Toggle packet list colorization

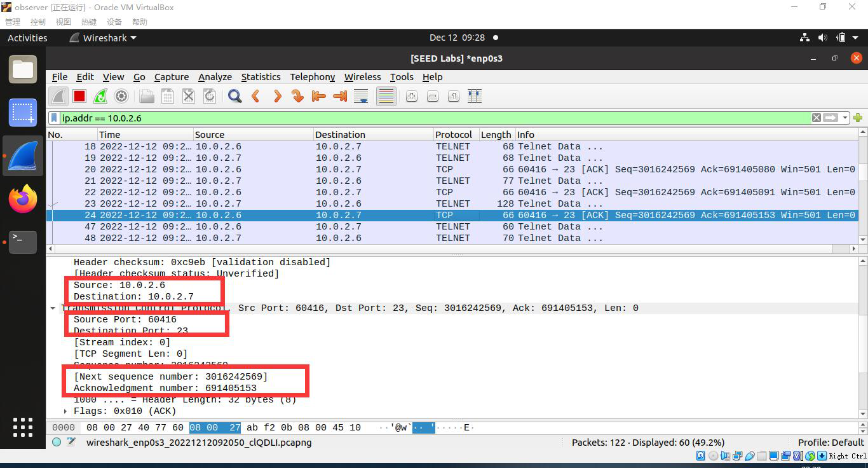pyautogui.click(x=386, y=96)
